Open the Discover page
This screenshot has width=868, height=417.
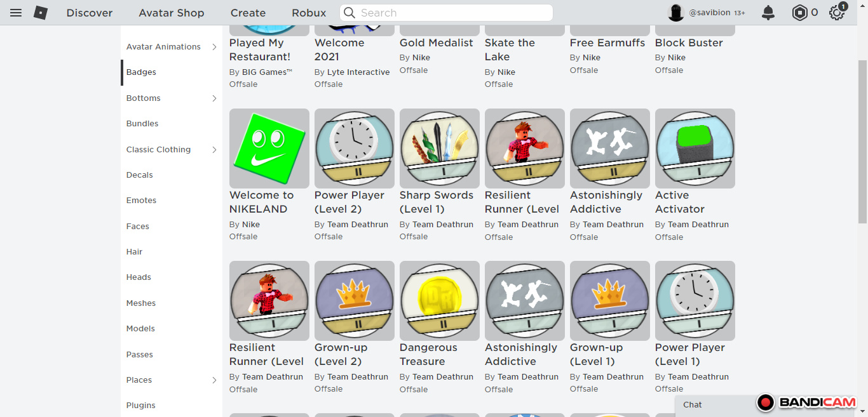coord(90,13)
